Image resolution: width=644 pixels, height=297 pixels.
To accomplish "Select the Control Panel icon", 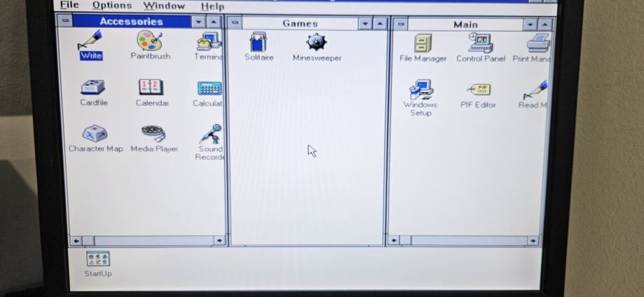I will (x=480, y=43).
